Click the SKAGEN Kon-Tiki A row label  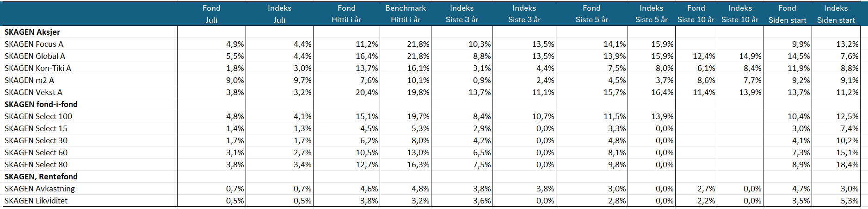(38, 68)
